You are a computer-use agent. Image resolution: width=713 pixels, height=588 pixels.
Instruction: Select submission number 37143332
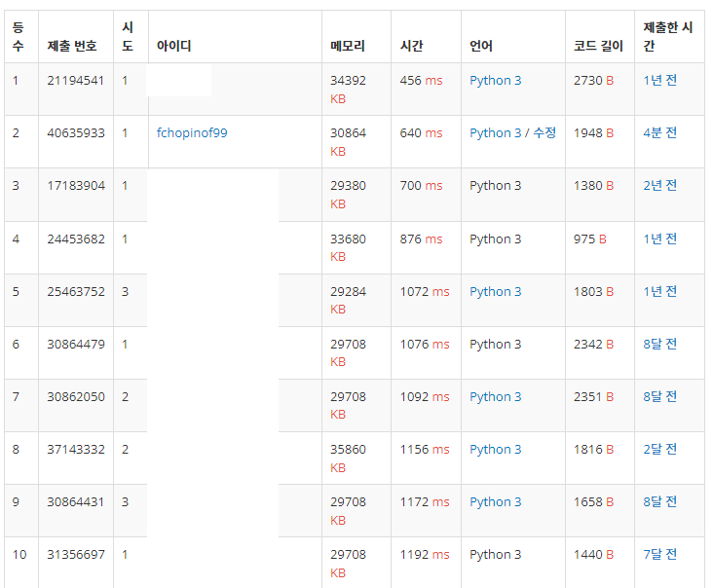(x=76, y=450)
